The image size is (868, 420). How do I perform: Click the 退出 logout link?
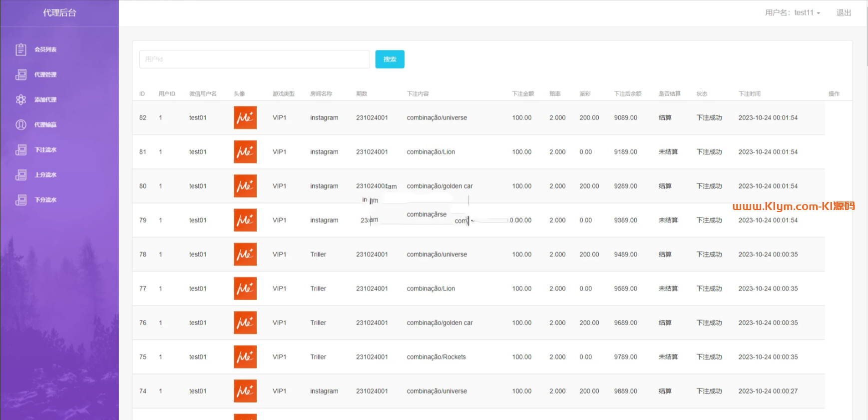point(844,12)
